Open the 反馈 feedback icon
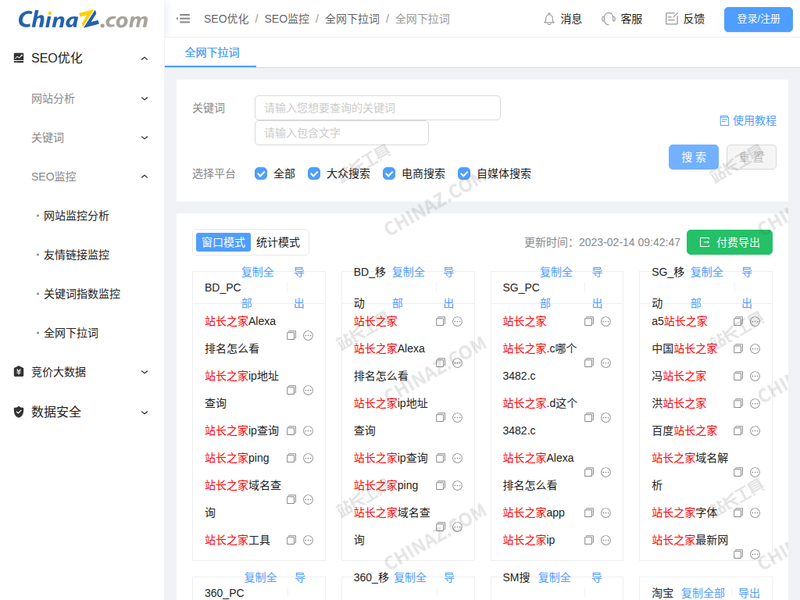The width and height of the screenshot is (800, 600). [x=672, y=19]
